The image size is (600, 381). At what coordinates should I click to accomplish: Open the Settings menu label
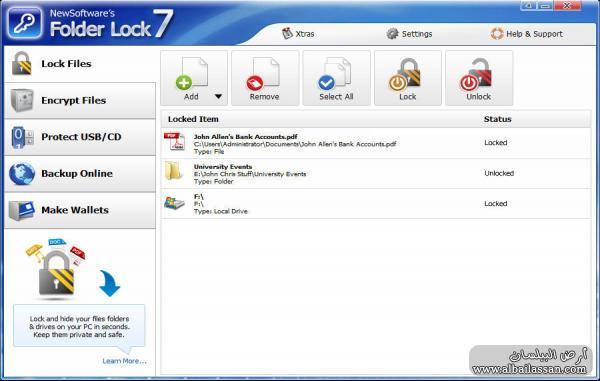pyautogui.click(x=417, y=34)
